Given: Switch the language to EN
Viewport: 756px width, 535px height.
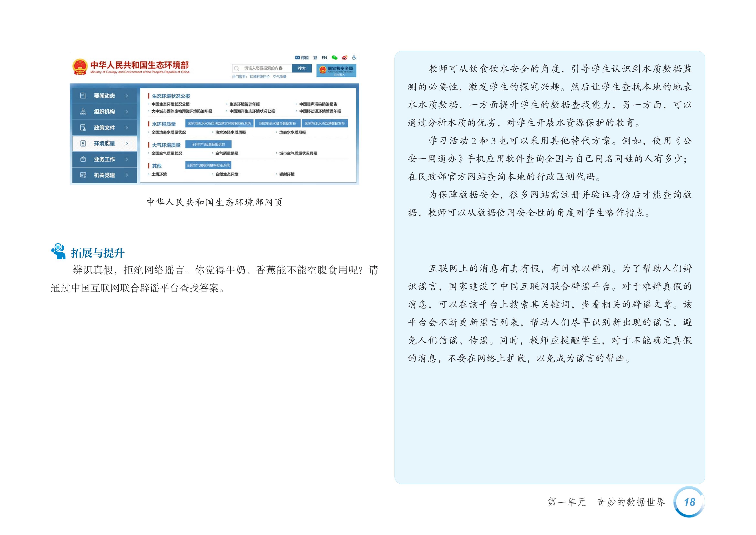Looking at the screenshot, I should coord(324,58).
